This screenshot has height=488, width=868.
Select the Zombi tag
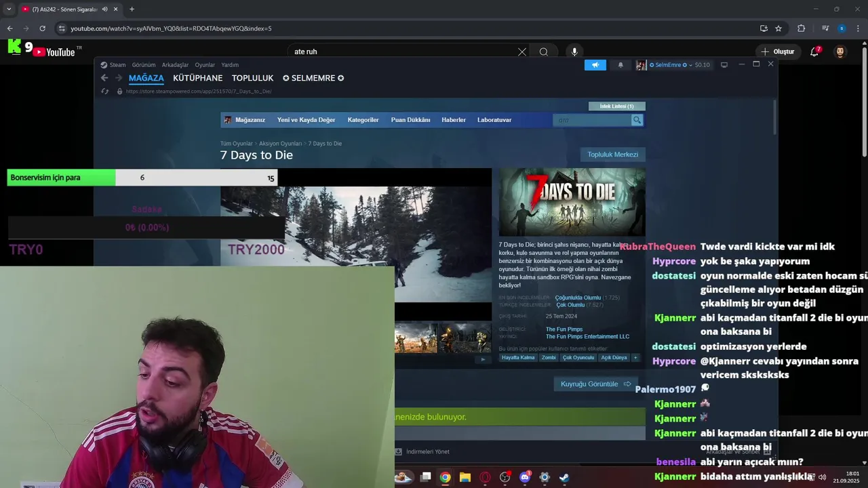[x=549, y=358]
